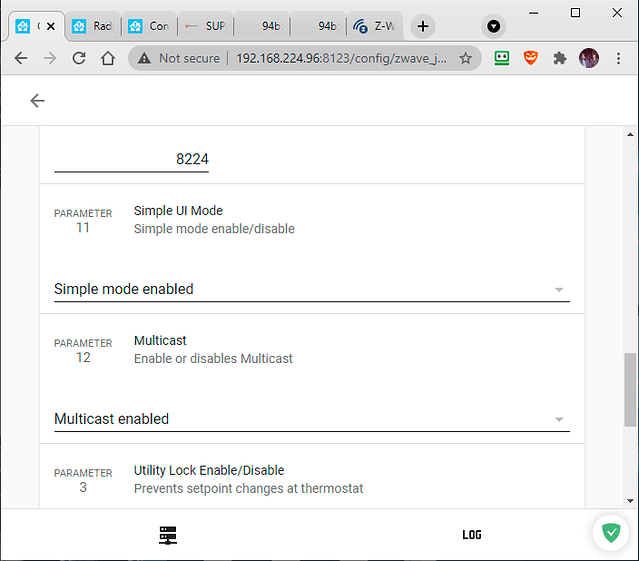The height and width of the screenshot is (561, 639).
Task: Open the network nodes icon in bottom bar
Action: point(168,535)
